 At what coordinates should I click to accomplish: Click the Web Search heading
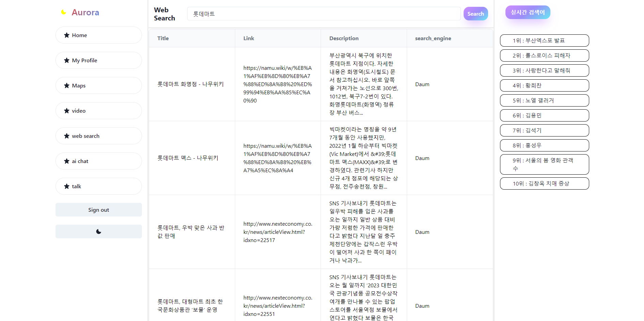click(164, 14)
